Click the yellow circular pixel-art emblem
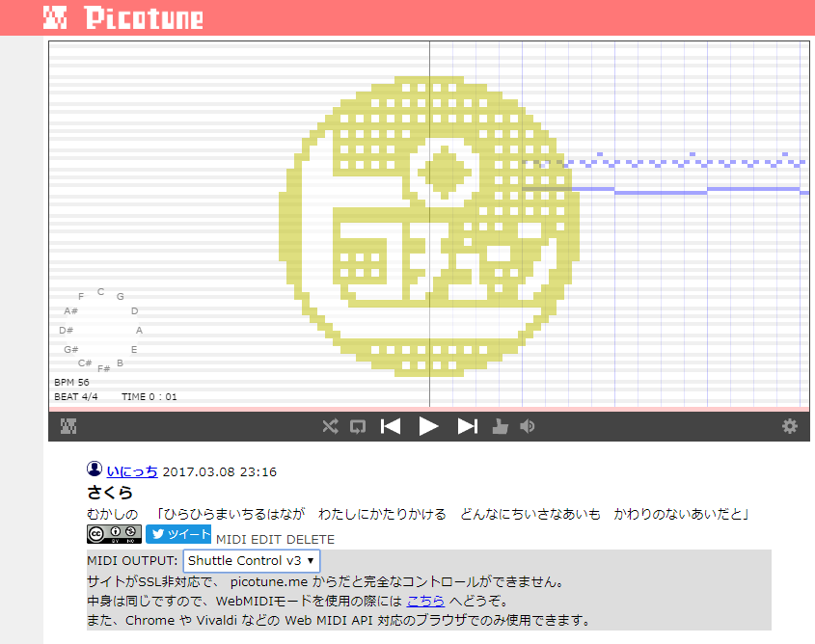Screen dimensions: 815x644 pos(429,227)
